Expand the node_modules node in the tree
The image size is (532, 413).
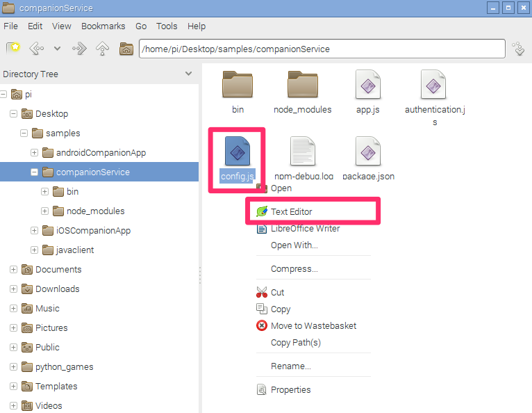[44, 211]
